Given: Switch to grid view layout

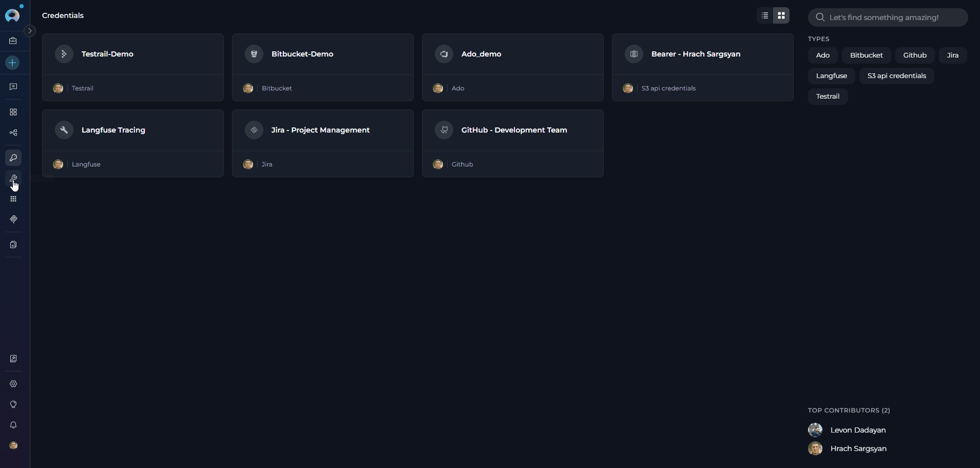Looking at the screenshot, I should 781,15.
